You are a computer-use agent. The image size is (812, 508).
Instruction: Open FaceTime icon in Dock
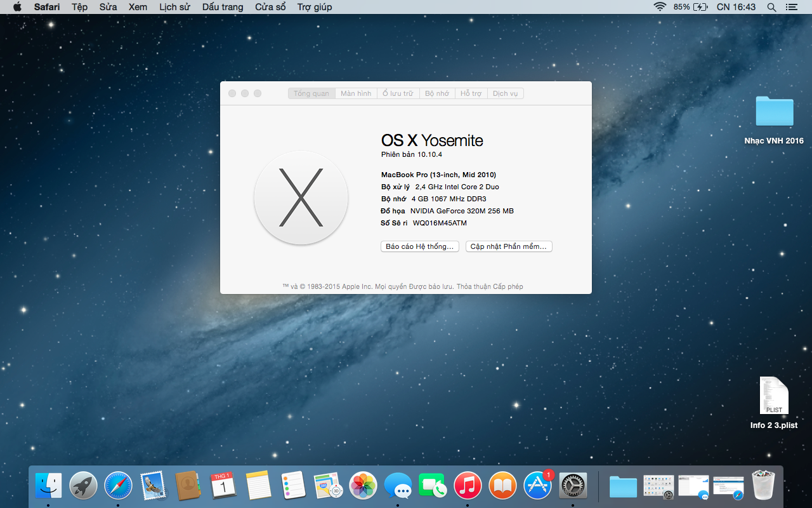point(433,486)
